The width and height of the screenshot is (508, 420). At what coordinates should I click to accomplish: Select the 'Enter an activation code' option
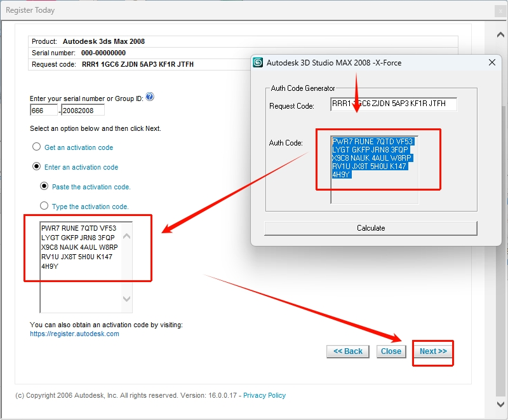point(36,167)
